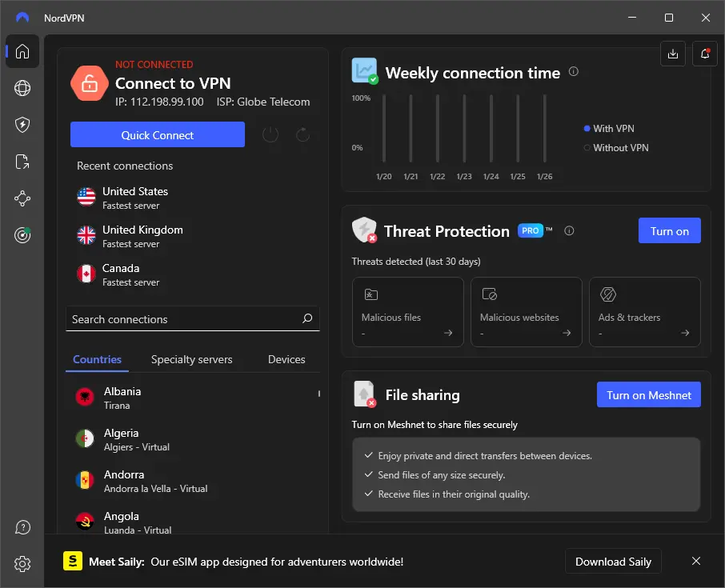This screenshot has height=588, width=725.
Task: Click the reconnect refresh icon
Action: 302,134
